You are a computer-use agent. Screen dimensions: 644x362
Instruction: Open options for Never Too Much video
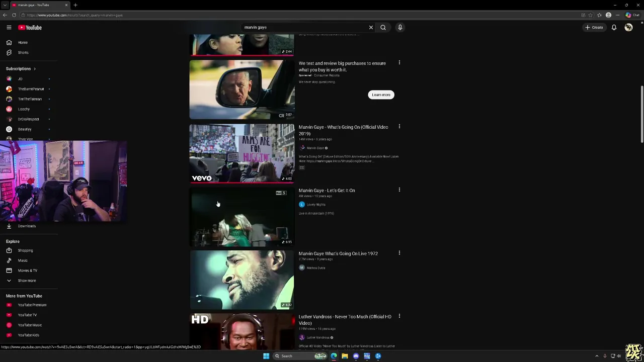coord(399,316)
